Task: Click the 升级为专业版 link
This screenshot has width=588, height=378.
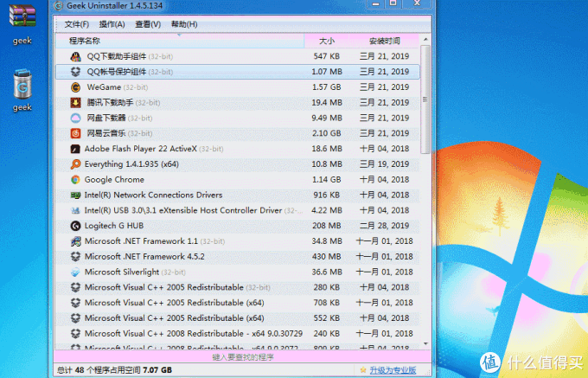Action: 393,370
